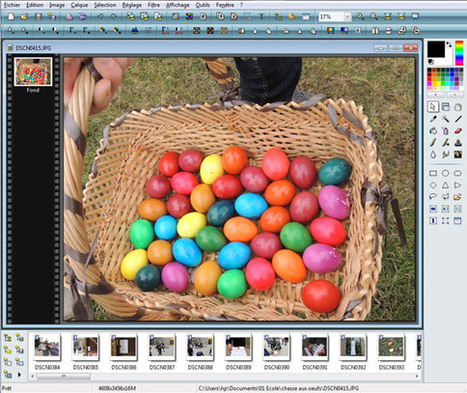Undo the last action with the undo arrow
Viewport: 467px width, 393px height.
[100, 17]
